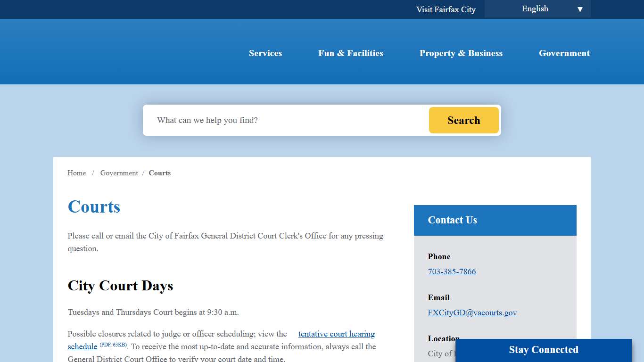
Task: Click the Email label in Contact Us
Action: [x=438, y=297]
